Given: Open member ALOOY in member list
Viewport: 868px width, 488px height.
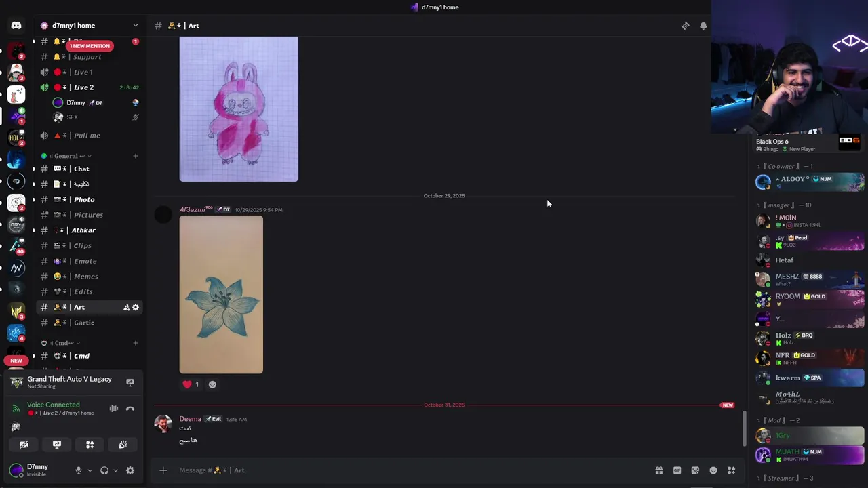Looking at the screenshot, I should (810, 180).
